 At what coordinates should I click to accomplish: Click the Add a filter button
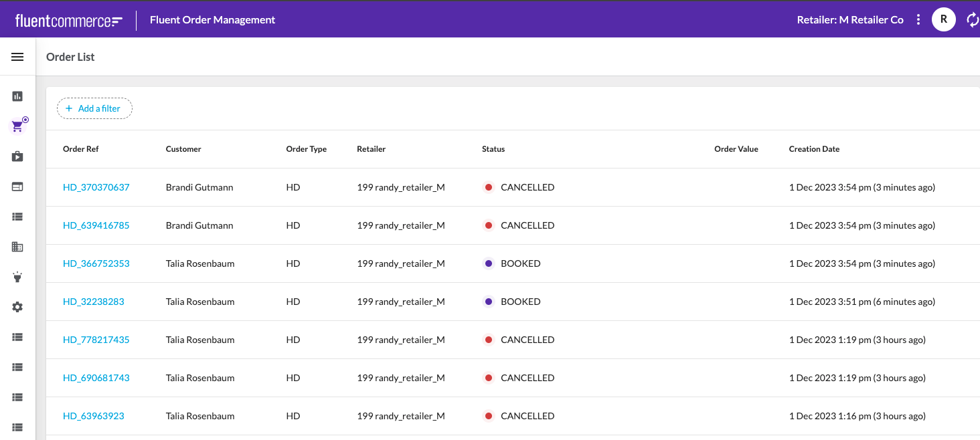click(x=94, y=108)
